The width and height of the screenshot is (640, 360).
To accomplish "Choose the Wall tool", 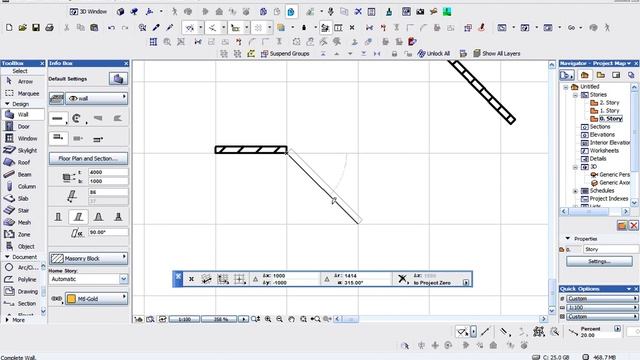I will click(x=22, y=115).
